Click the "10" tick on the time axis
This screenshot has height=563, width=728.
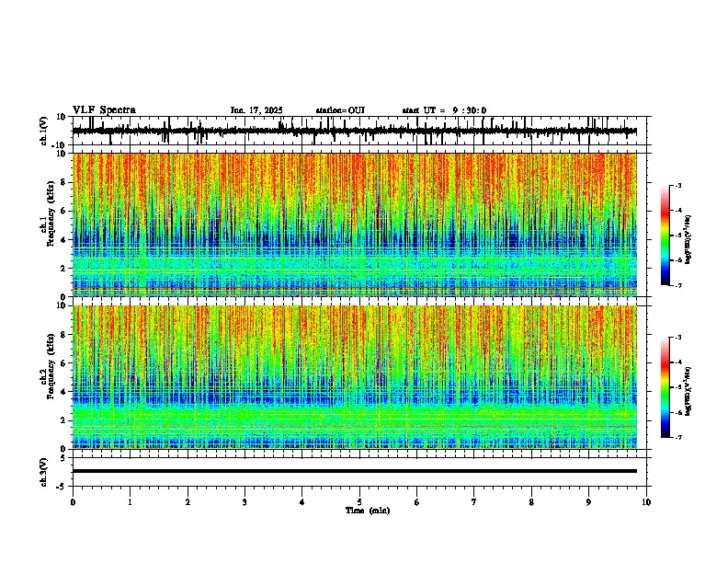pos(646,502)
